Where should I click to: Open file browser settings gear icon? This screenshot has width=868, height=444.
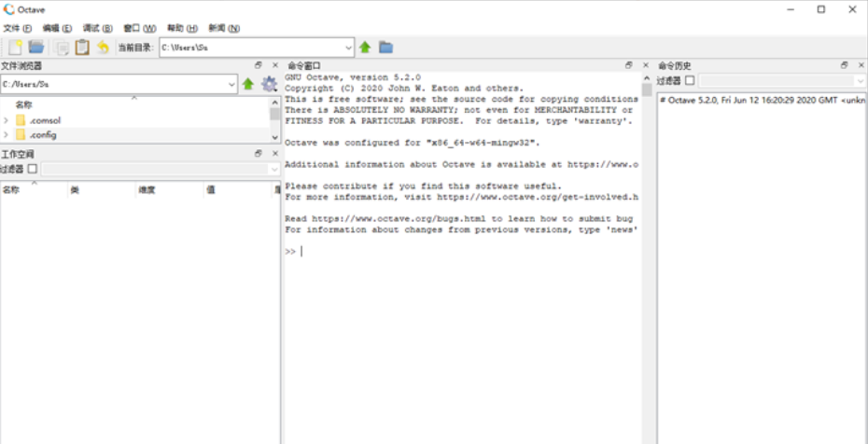click(270, 84)
